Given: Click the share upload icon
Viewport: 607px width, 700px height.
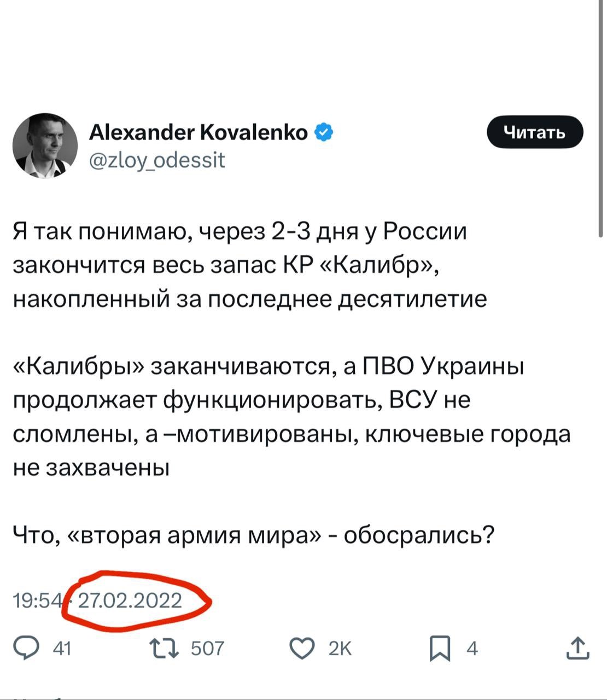Looking at the screenshot, I should (x=577, y=649).
